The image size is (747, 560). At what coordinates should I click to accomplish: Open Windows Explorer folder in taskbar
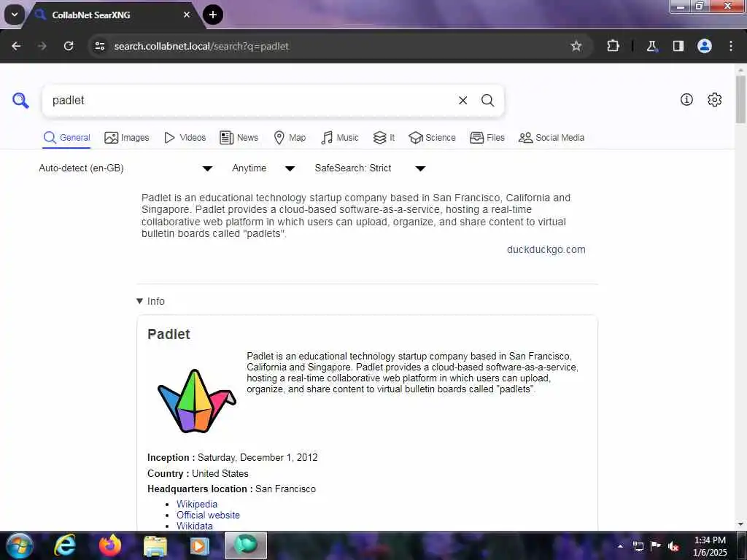click(155, 545)
